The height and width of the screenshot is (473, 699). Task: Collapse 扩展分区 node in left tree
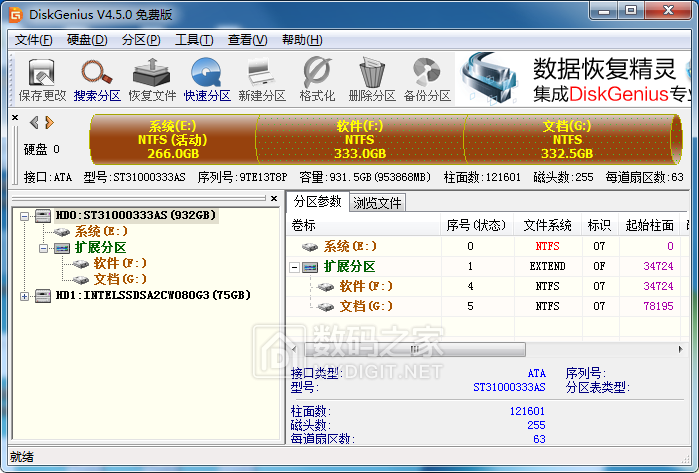click(43, 248)
